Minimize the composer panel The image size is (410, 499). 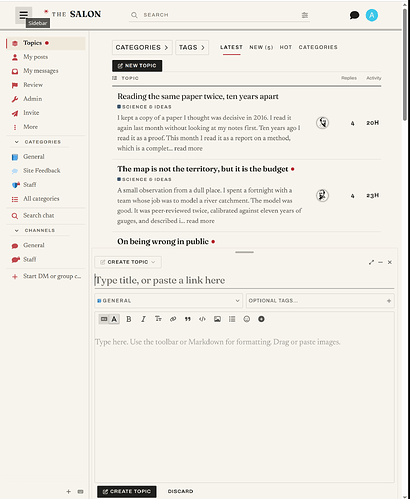(x=380, y=262)
